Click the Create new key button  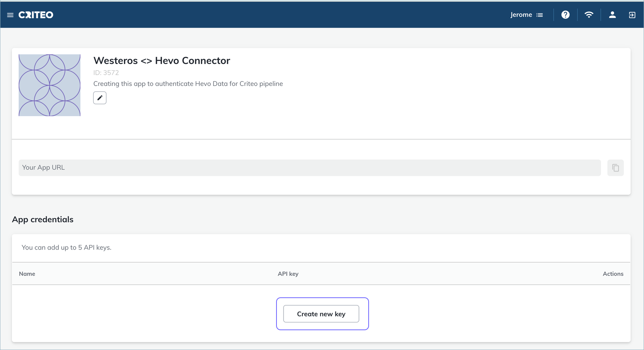pos(321,314)
